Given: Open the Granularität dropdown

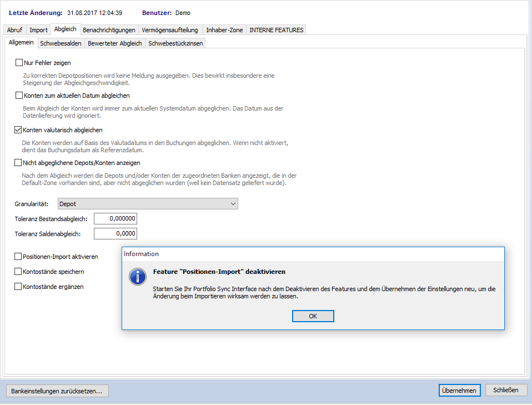Looking at the screenshot, I should point(148,204).
